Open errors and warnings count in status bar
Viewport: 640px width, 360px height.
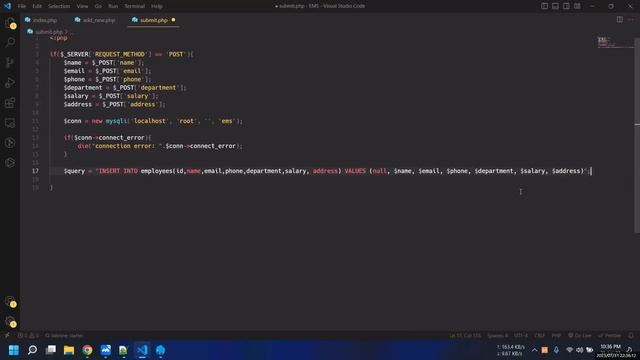[28, 336]
